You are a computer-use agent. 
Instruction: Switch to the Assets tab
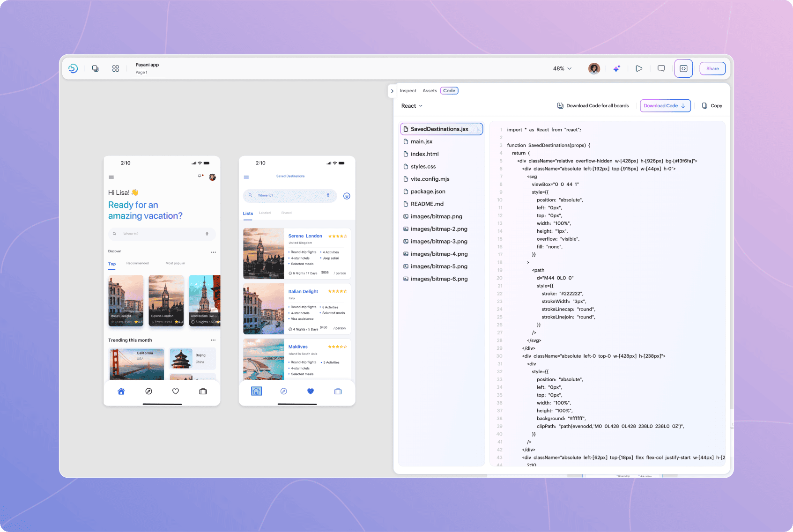(x=430, y=91)
